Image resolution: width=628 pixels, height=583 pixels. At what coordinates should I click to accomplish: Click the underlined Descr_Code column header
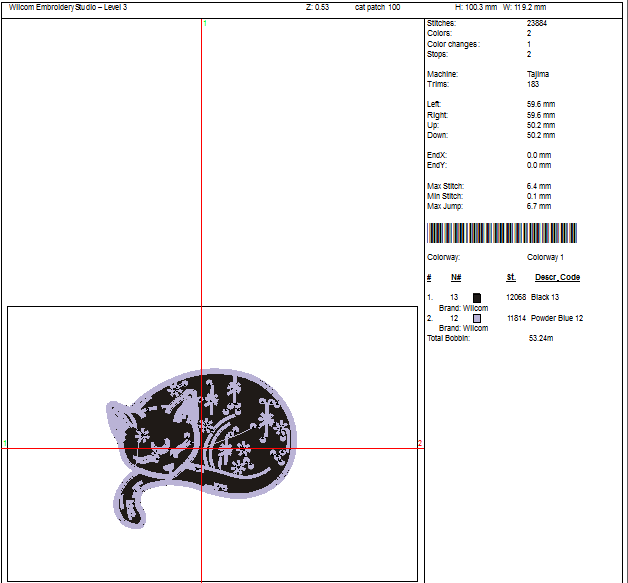click(557, 277)
